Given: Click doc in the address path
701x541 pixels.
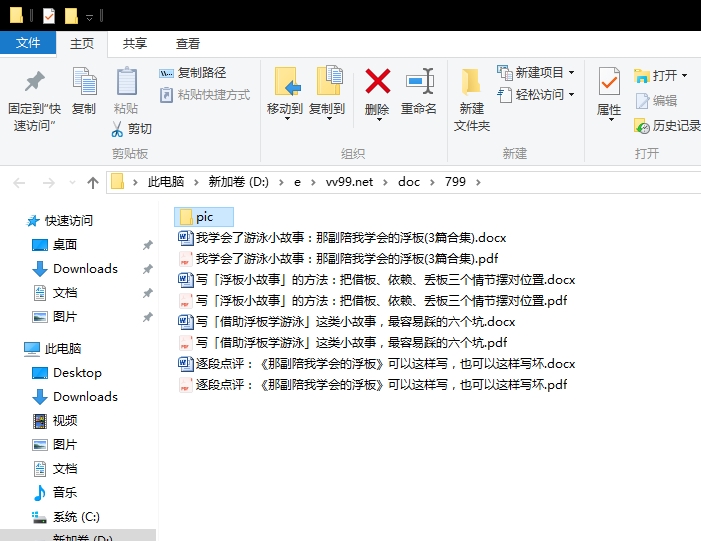Looking at the screenshot, I should 409,182.
